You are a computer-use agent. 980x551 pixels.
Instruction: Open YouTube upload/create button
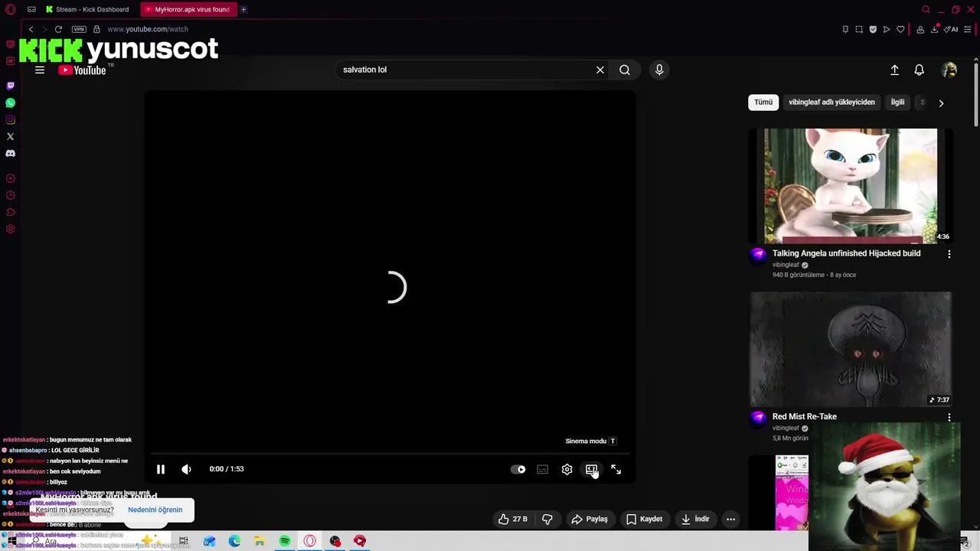894,70
